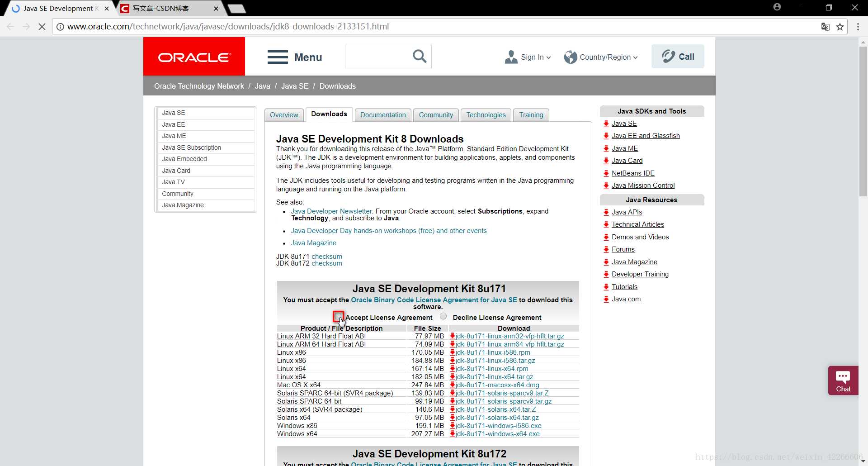Click download icon for jdk-8u171-macosx-x64.dmg
Viewport: 868px width, 466px height.
[452, 385]
